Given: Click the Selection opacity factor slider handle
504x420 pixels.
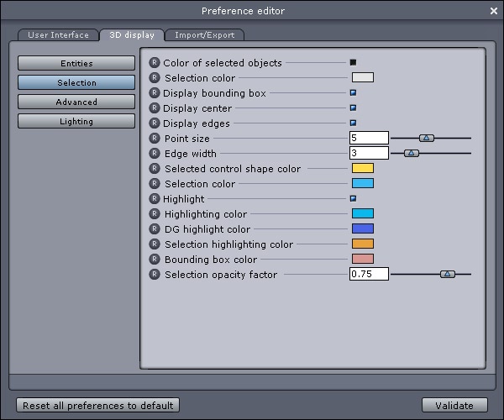Looking at the screenshot, I should (x=448, y=274).
